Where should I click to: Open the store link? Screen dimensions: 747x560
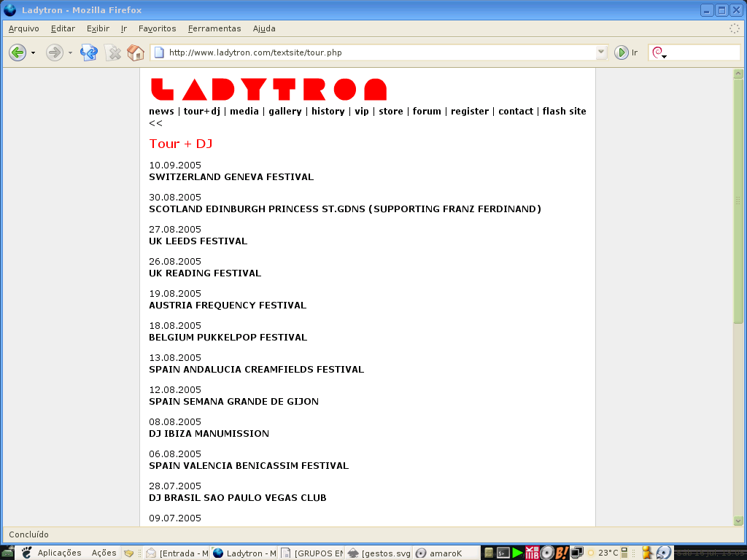391,111
